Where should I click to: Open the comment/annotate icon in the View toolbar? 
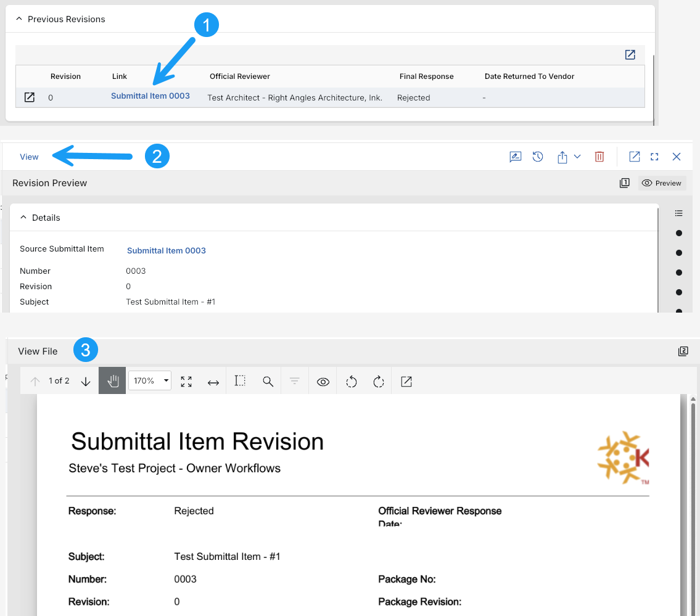[516, 157]
